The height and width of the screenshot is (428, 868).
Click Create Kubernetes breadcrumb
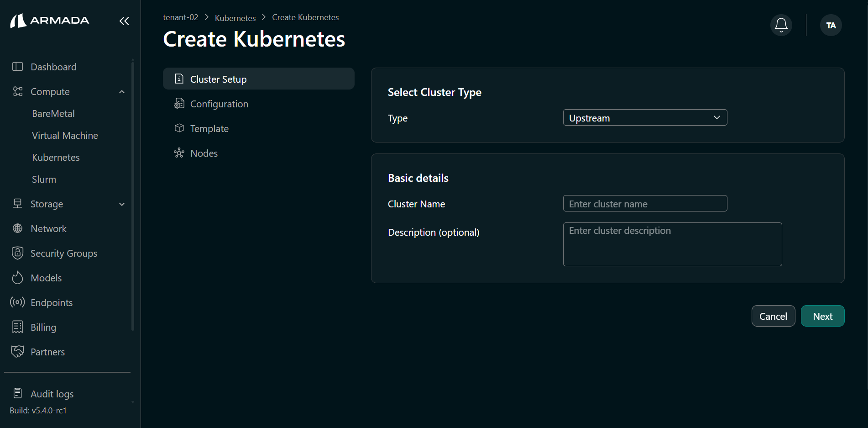[x=305, y=17]
